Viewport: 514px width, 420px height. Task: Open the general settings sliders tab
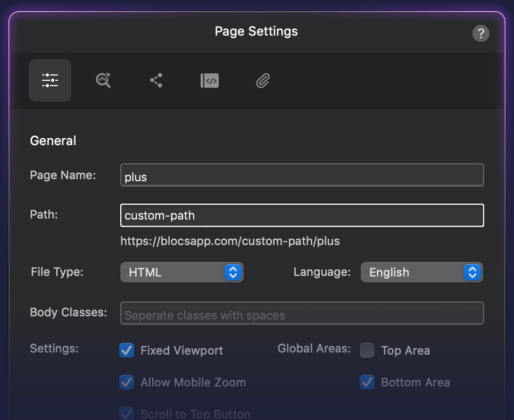(50, 80)
